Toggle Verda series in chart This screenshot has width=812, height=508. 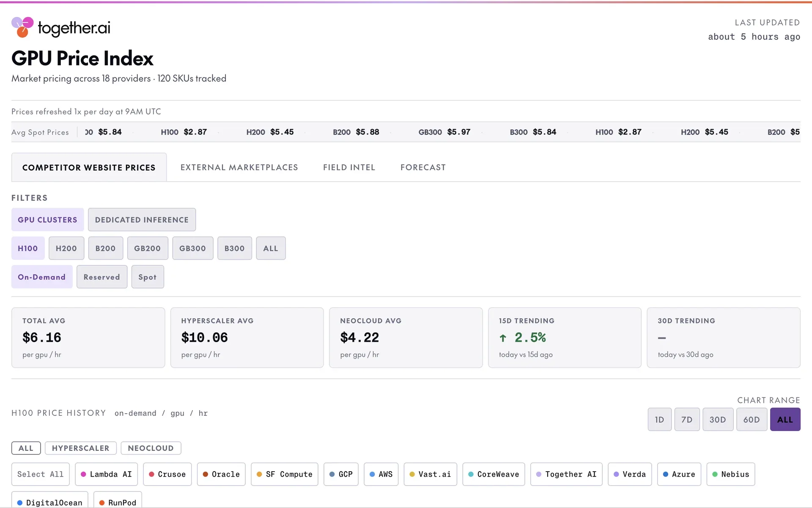tap(630, 474)
